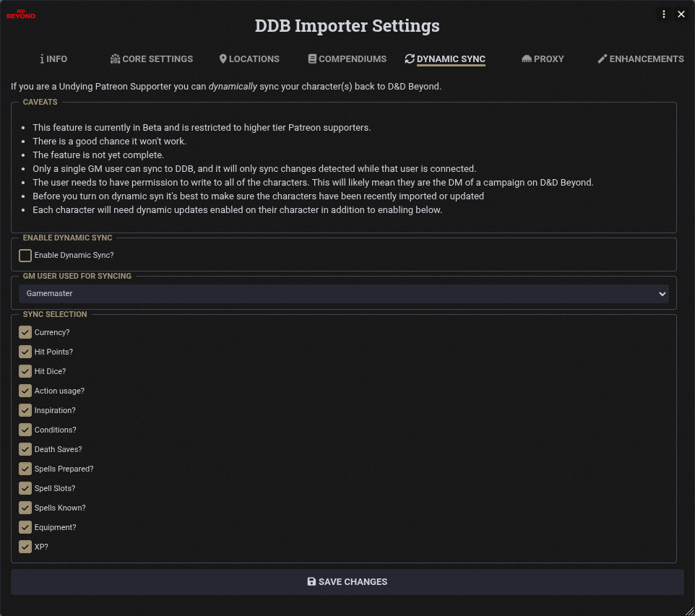Screen dimensions: 695x616
Task: Uncheck the Death Saves option
Action: (25, 449)
